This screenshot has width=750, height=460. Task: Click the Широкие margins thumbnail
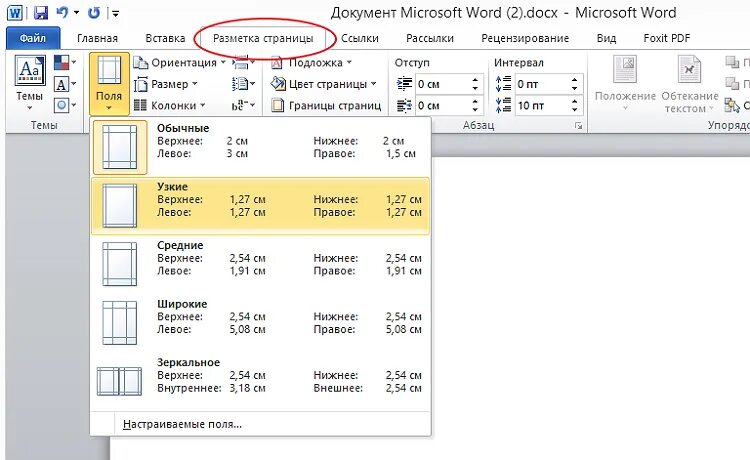[x=120, y=323]
